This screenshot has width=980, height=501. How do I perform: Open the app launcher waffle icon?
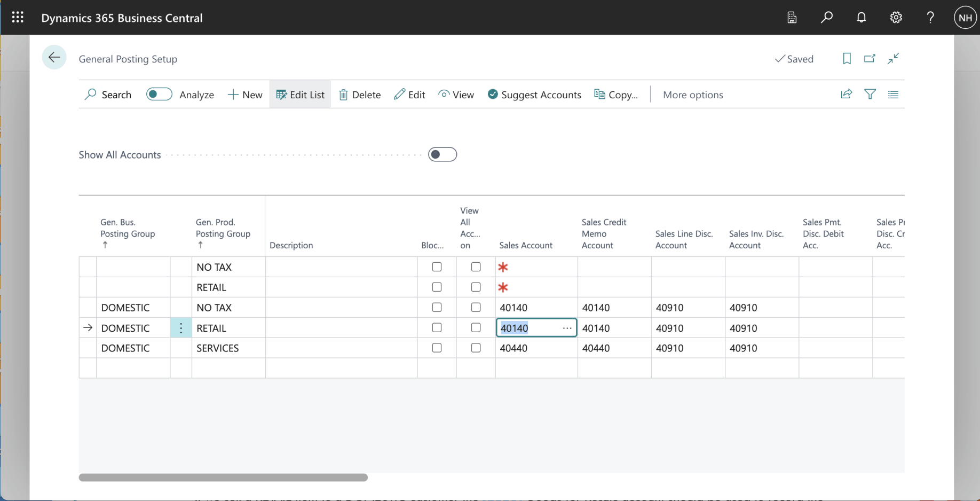[x=18, y=18]
